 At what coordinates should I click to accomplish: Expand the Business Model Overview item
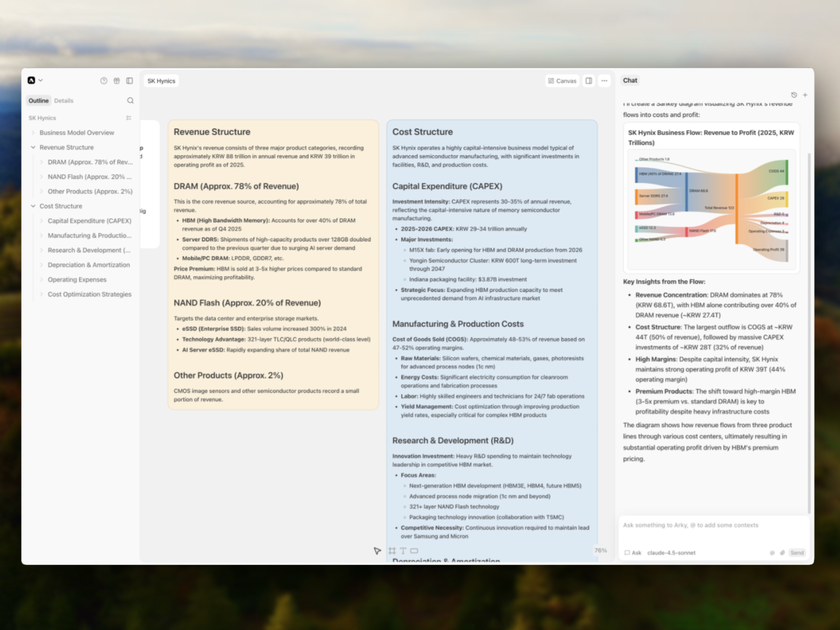click(x=33, y=132)
